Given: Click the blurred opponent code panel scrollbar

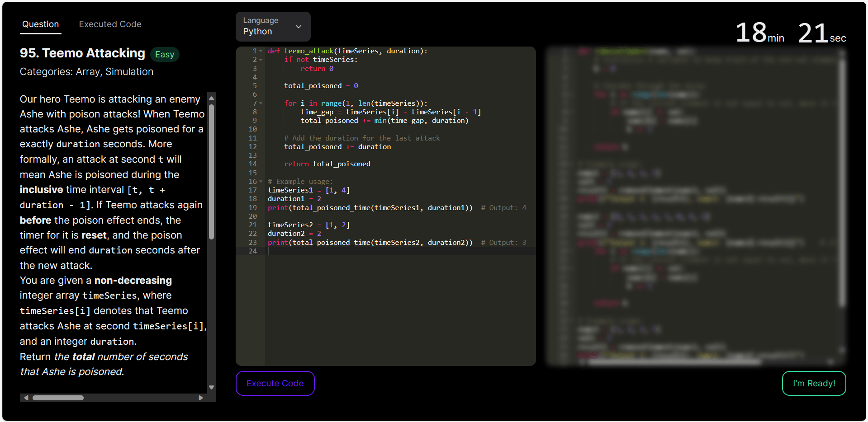Looking at the screenshot, I should coord(842,181).
